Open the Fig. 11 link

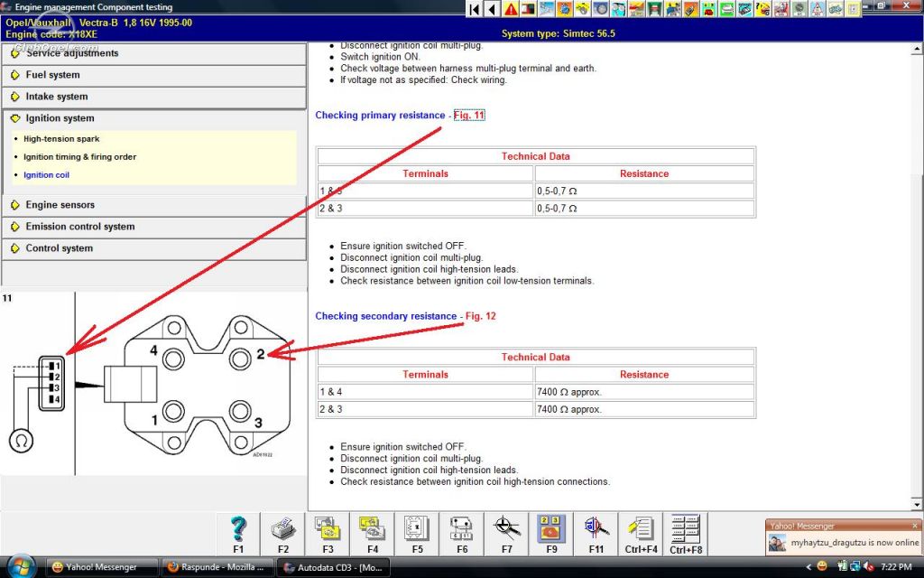tap(469, 115)
